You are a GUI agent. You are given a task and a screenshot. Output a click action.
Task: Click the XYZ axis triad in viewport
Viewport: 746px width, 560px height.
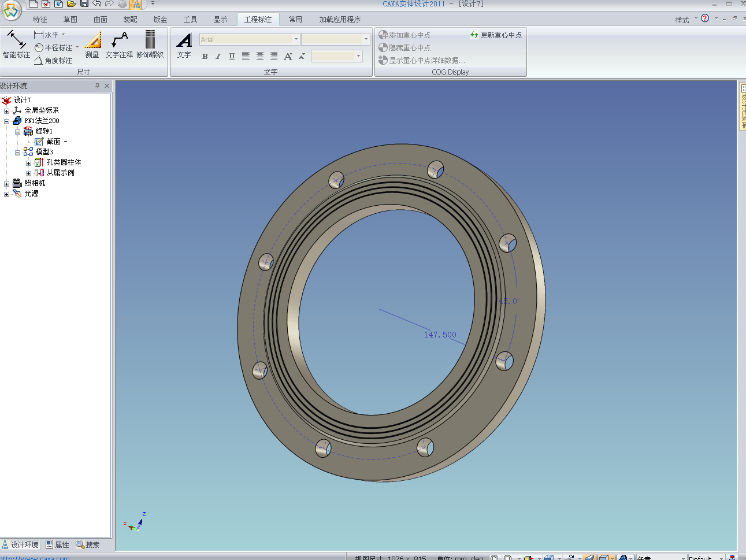(135, 521)
